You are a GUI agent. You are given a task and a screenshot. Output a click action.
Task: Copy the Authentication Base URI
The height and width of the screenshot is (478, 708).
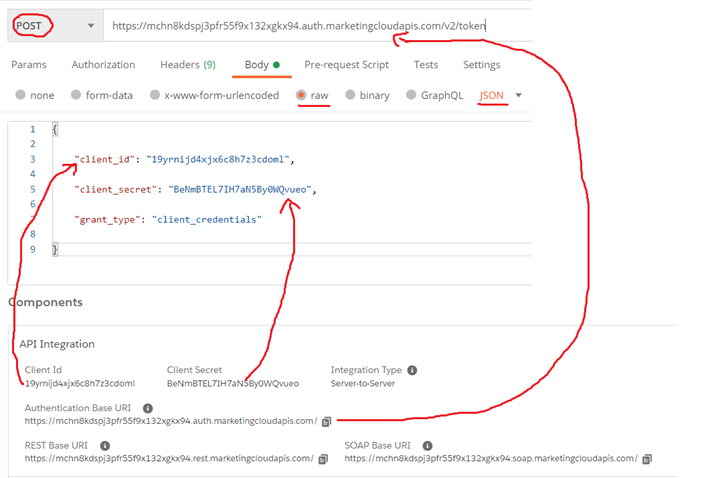click(x=326, y=421)
